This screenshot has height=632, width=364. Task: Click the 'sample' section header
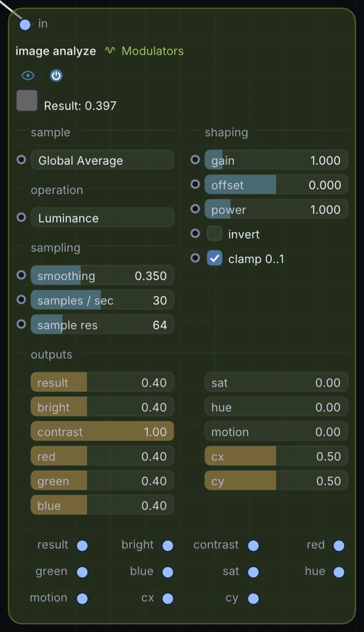click(x=51, y=132)
